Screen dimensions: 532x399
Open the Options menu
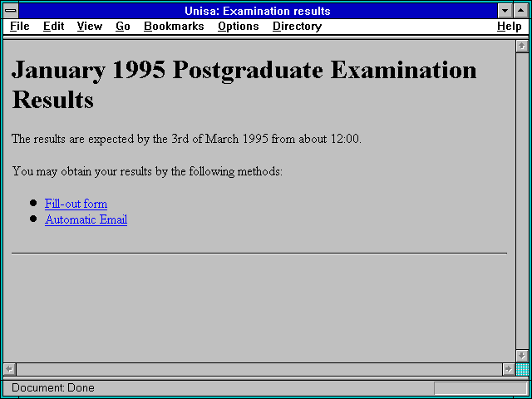point(239,26)
